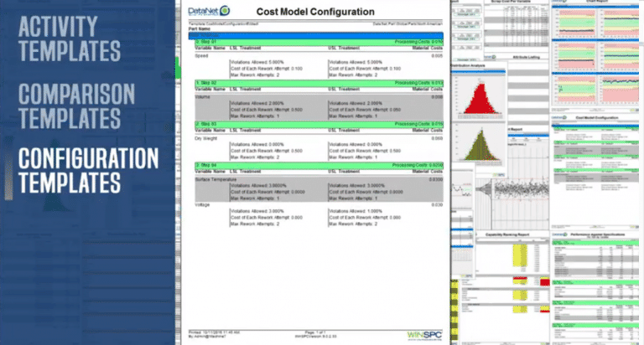Expand the Step 03 green header row
Image resolution: width=644 pixels, height=345 pixels.
(x=314, y=123)
